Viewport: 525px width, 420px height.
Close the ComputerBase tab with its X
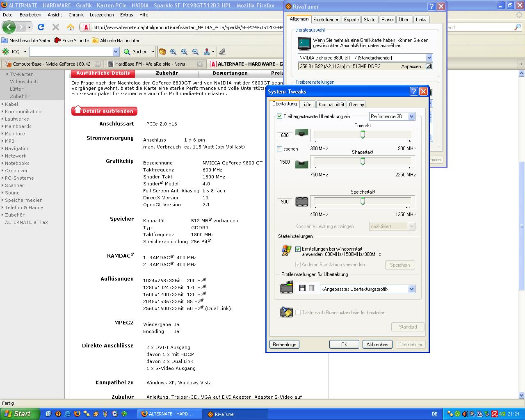[x=98, y=64]
